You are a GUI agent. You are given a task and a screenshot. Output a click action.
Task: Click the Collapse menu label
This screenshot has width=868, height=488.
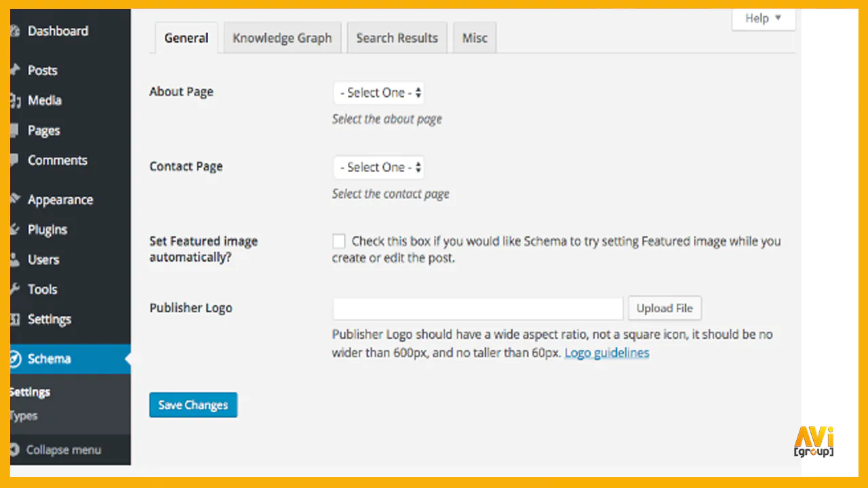[64, 449]
